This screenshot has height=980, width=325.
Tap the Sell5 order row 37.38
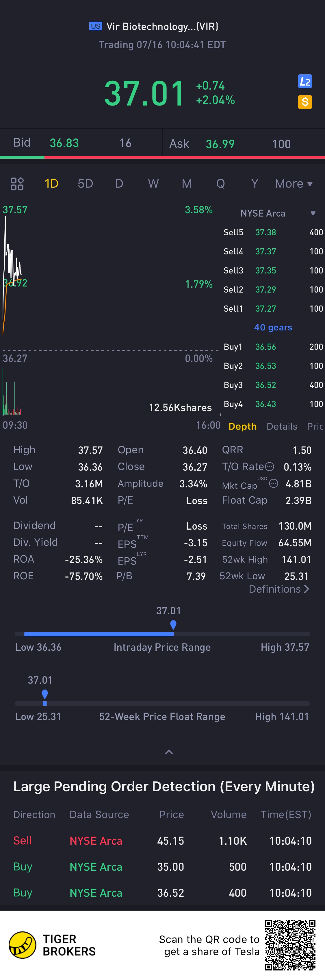pyautogui.click(x=273, y=232)
